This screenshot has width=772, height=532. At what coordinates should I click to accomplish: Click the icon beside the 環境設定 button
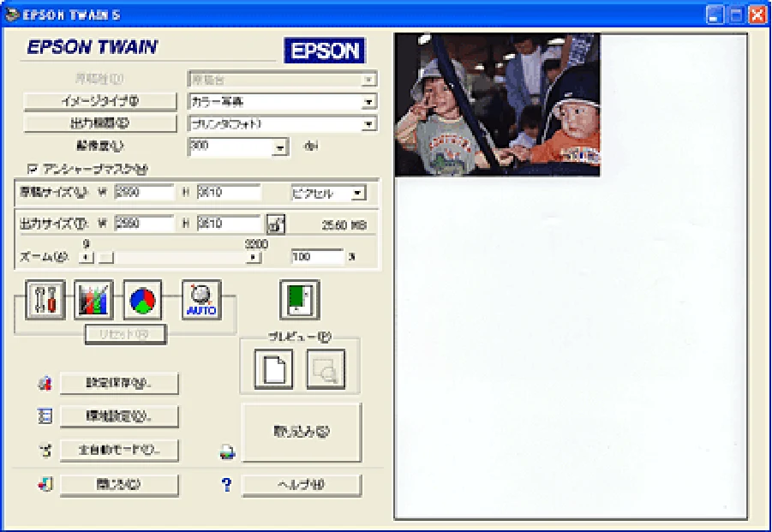tap(45, 415)
